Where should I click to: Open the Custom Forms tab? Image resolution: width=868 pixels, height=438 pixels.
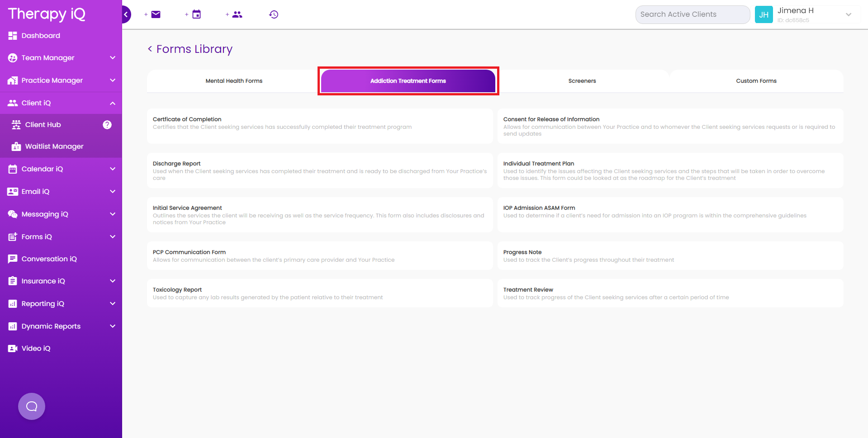coord(756,81)
